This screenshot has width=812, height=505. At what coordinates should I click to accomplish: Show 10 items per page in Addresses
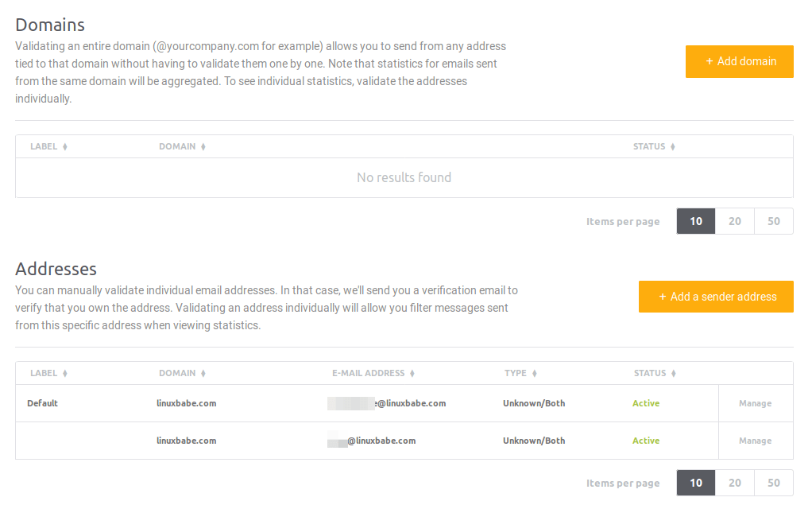[x=696, y=483]
